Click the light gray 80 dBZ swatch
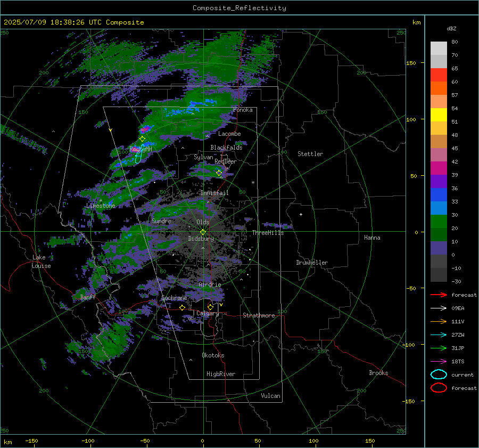 [439, 48]
